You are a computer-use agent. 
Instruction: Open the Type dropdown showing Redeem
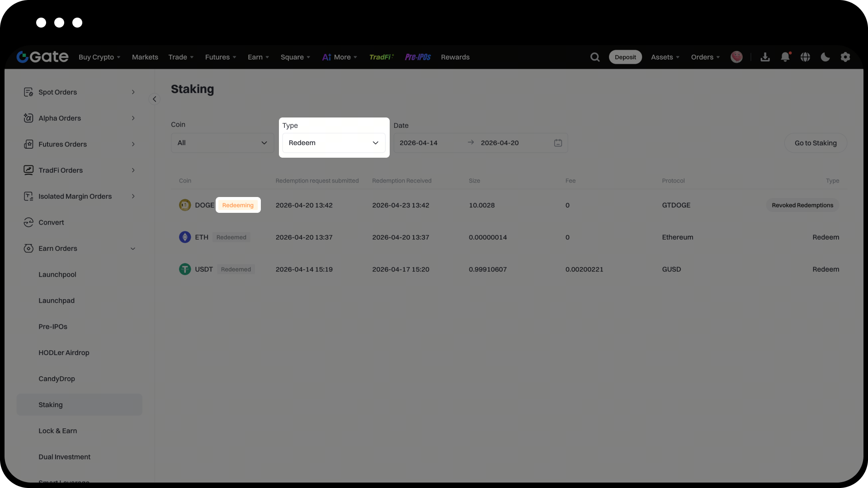334,143
